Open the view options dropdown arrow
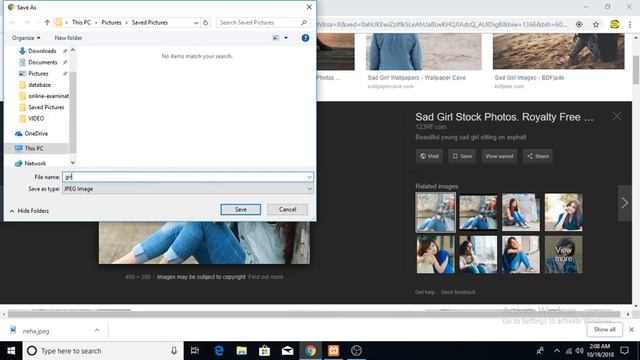This screenshot has height=360, width=640. pyautogui.click(x=286, y=38)
